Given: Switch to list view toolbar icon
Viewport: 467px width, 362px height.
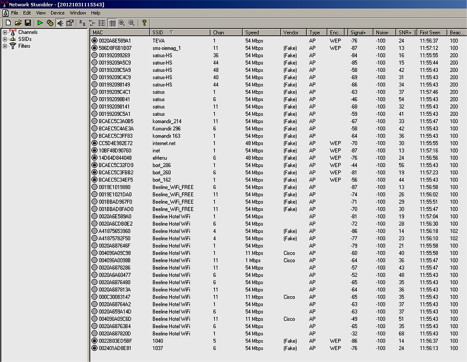Looking at the screenshot, I should [102, 23].
